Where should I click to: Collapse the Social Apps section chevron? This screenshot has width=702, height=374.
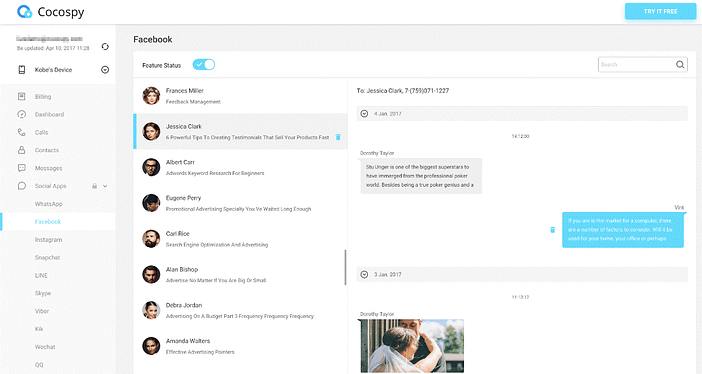(105, 186)
